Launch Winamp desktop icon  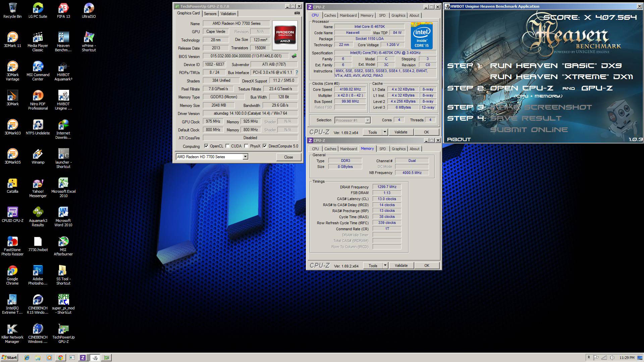click(38, 156)
